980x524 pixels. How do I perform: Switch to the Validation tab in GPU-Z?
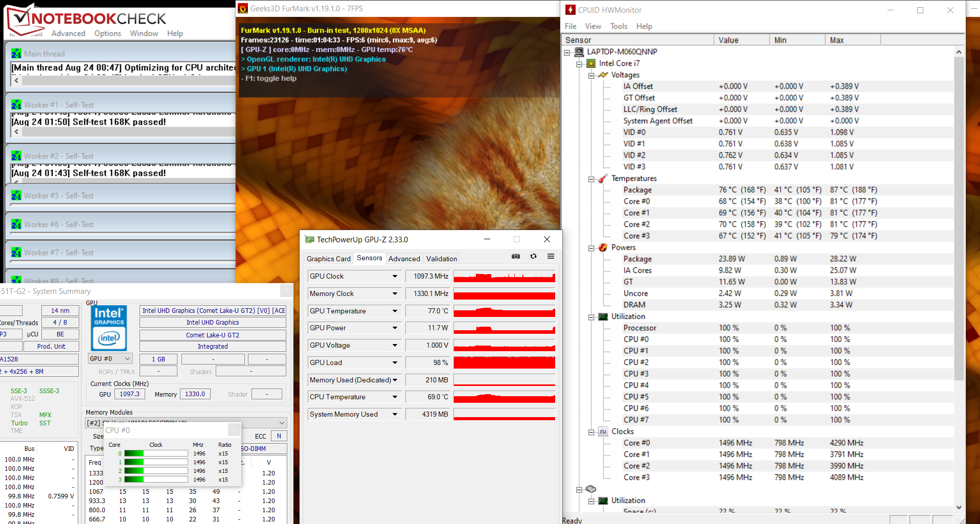click(442, 259)
